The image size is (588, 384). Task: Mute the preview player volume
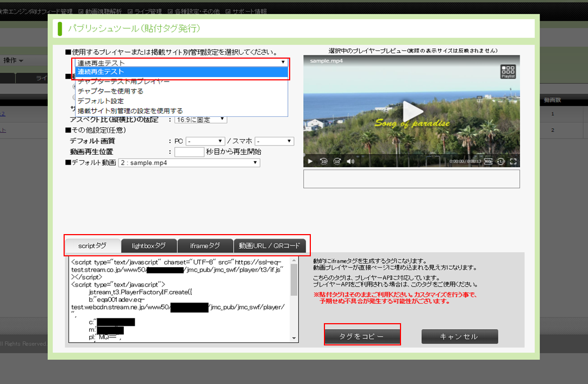point(351,161)
